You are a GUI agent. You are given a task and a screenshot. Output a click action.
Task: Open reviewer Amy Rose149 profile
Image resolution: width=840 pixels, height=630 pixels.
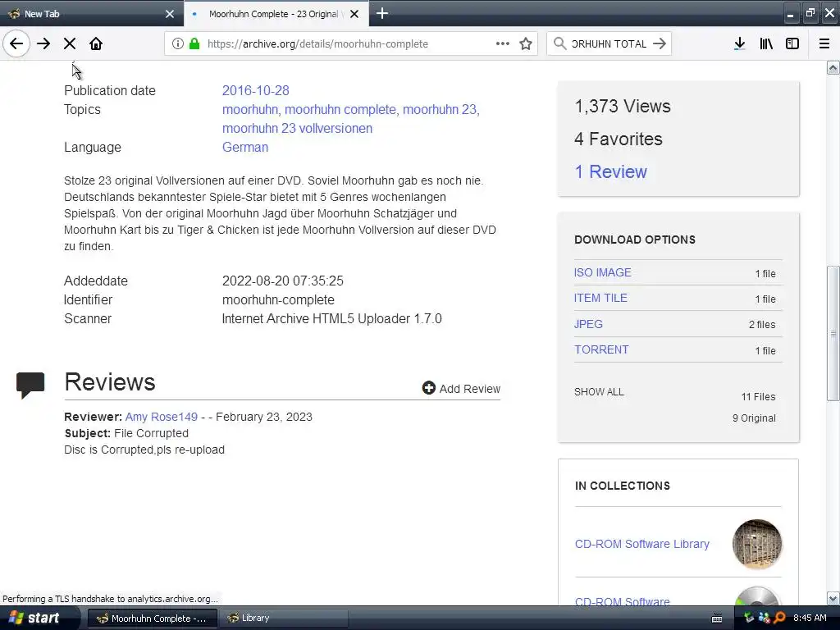pyautogui.click(x=162, y=417)
